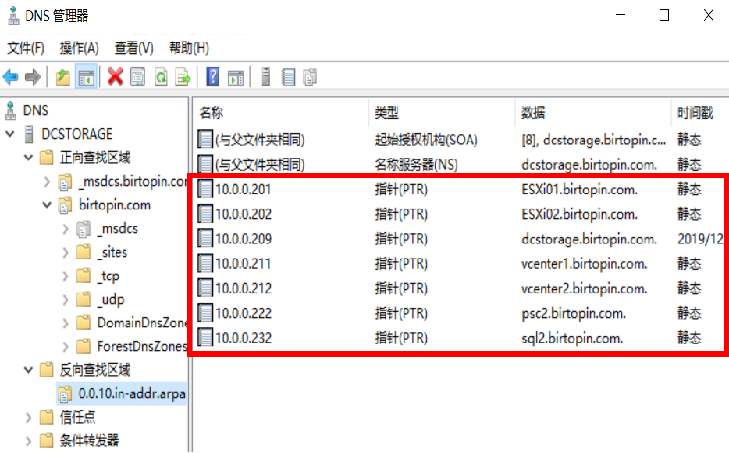Image resolution: width=729 pixels, height=453 pixels.
Task: Click the vcenter1.birtopin.com. data cell
Action: click(x=584, y=264)
